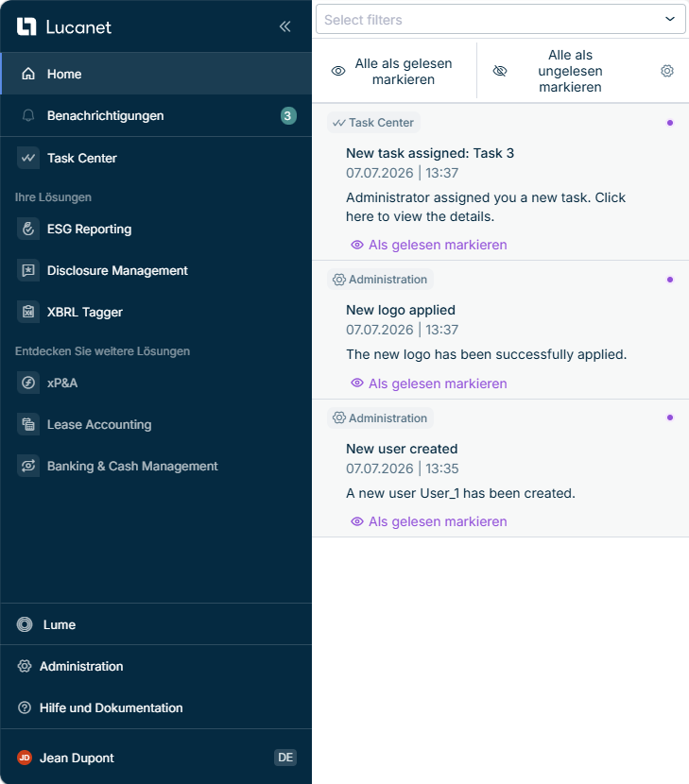This screenshot has height=784, width=689.
Task: Click the ESG Reporting icon
Action: pyautogui.click(x=28, y=229)
